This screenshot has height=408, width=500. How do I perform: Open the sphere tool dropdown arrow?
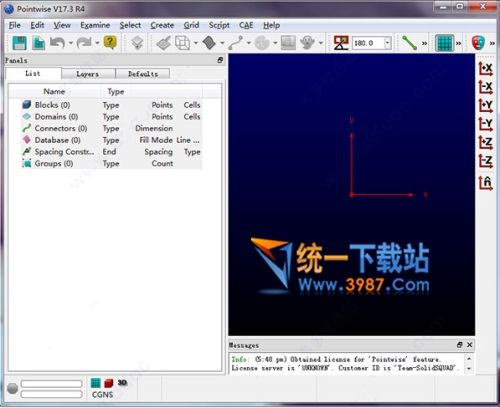(x=275, y=43)
